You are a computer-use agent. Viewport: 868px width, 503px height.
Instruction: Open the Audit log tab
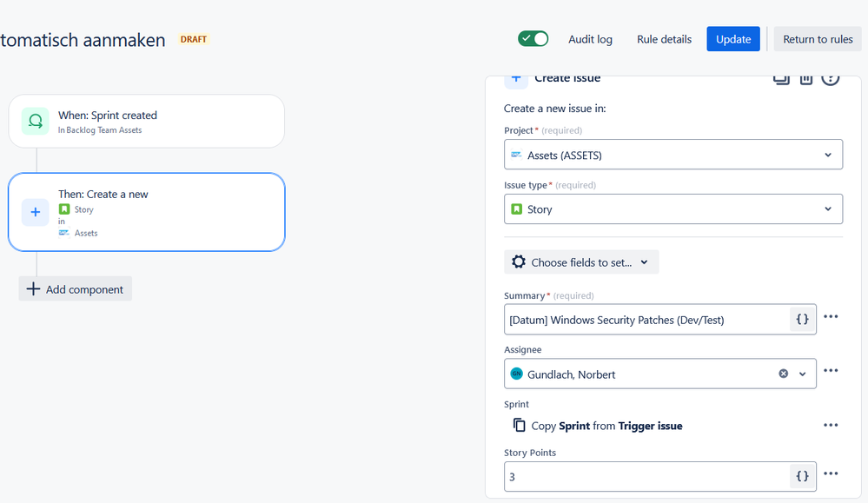[x=590, y=39]
